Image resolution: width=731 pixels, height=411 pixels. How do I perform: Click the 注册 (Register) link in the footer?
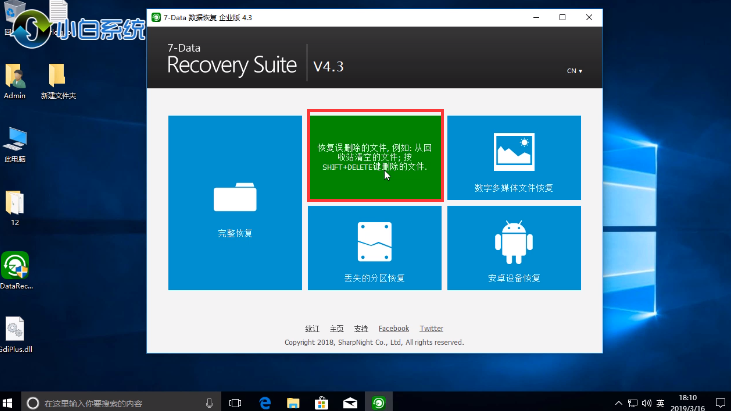click(x=312, y=328)
